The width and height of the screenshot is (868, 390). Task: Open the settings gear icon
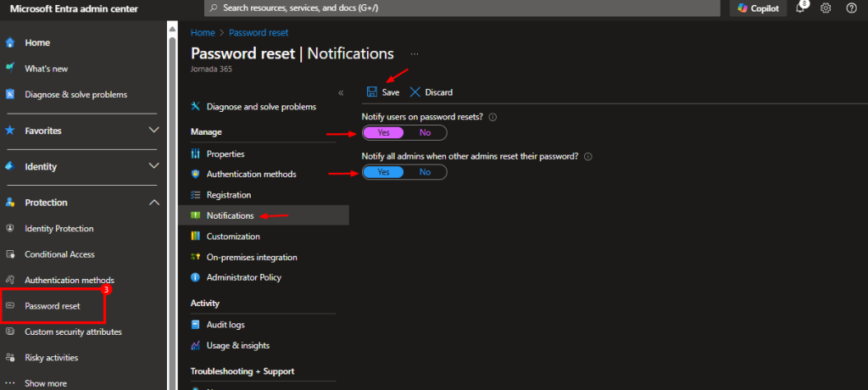coord(826,8)
